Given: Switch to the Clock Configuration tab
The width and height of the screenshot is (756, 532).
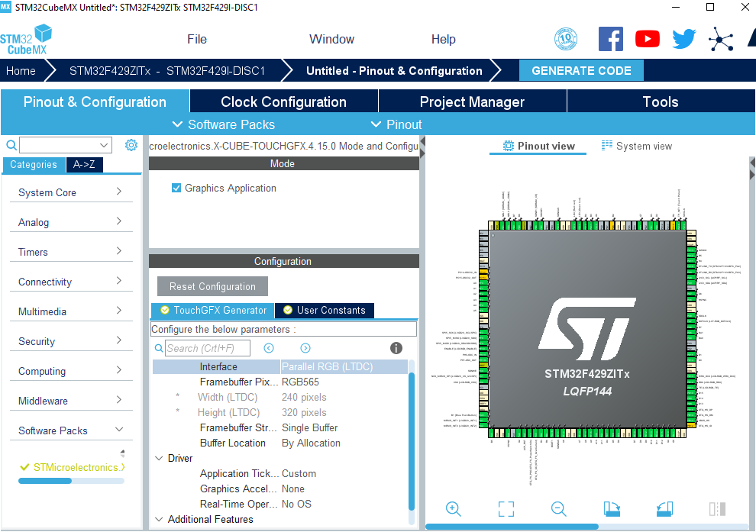Looking at the screenshot, I should pos(283,102).
